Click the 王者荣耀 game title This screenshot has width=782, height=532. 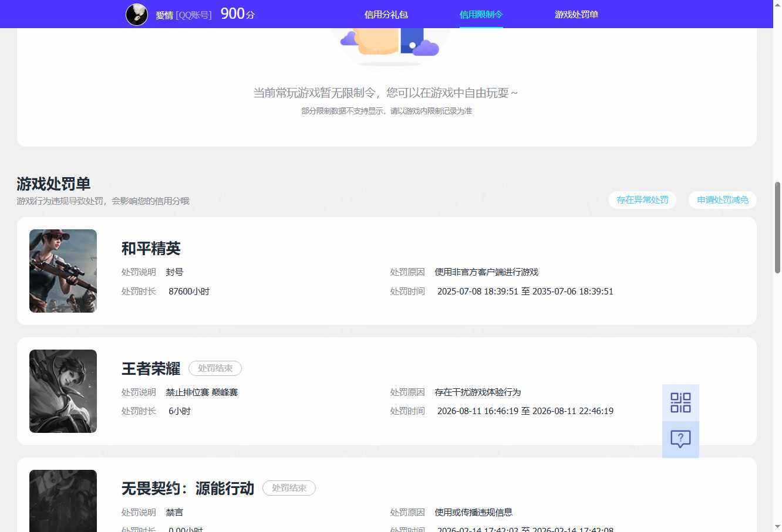[151, 369]
